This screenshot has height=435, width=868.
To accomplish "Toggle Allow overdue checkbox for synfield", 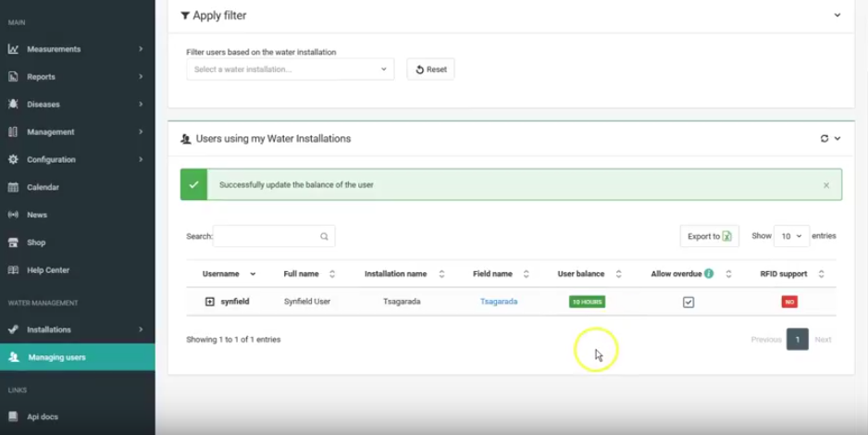I will (x=688, y=302).
